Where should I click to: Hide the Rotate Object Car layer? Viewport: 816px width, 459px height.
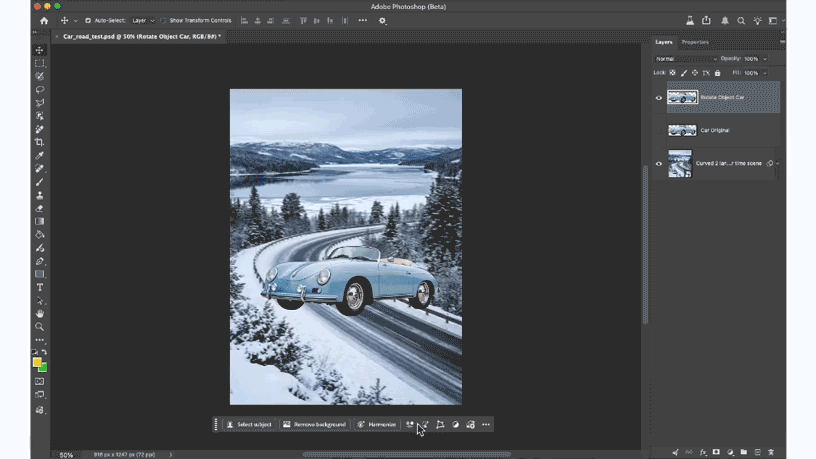[x=659, y=97]
